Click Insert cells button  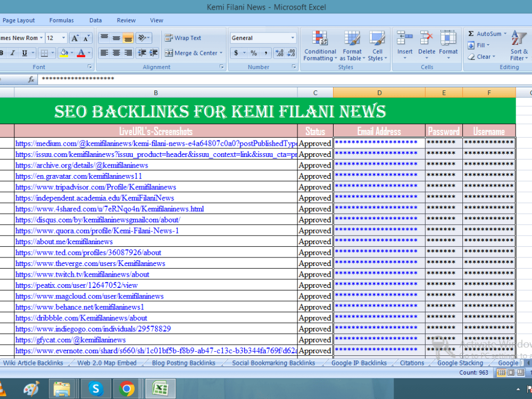point(405,45)
